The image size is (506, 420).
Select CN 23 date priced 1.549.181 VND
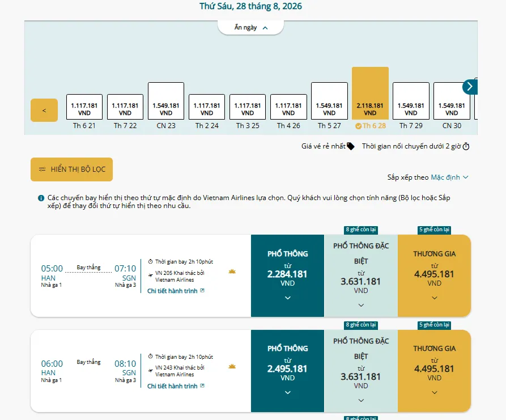point(166,101)
